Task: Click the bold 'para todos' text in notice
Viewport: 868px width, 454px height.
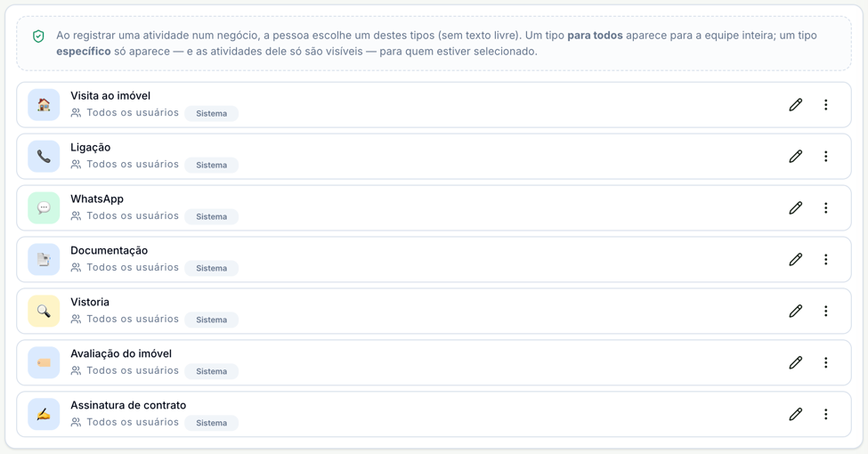Action: (595, 36)
